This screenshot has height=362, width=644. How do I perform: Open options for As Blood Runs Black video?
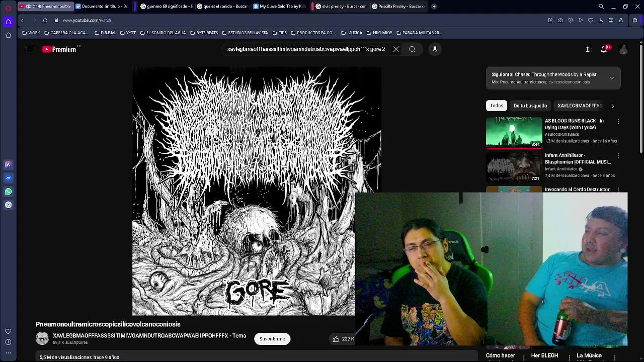click(618, 121)
